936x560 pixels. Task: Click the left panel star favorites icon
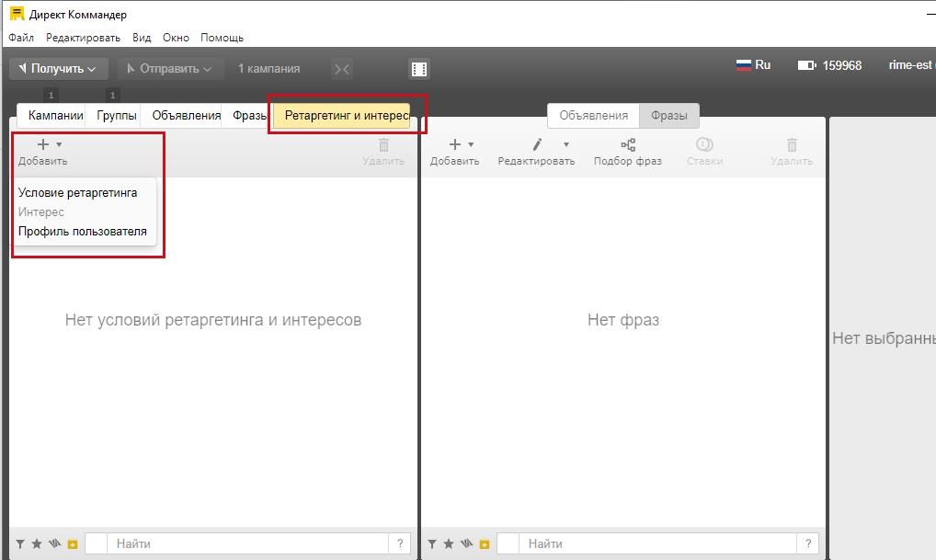tap(37, 543)
